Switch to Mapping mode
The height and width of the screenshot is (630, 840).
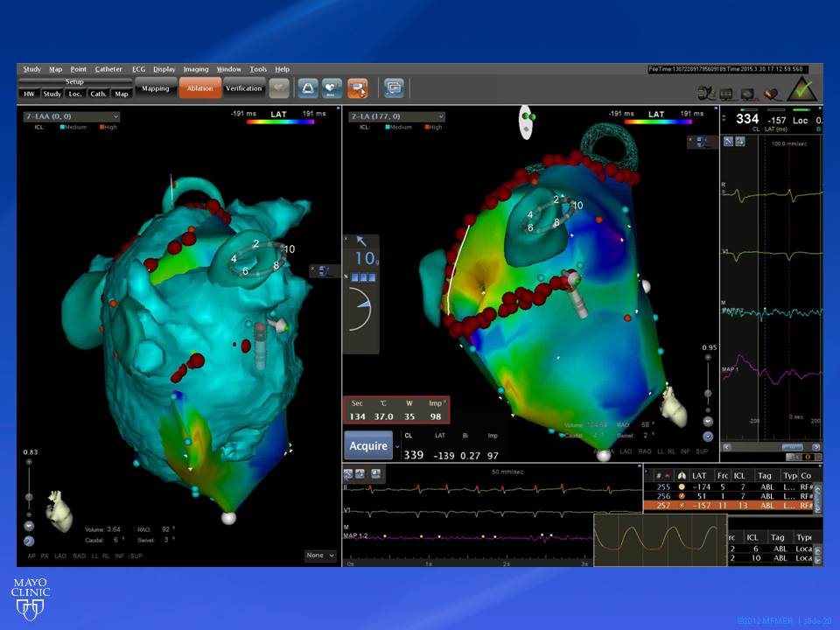pyautogui.click(x=155, y=88)
